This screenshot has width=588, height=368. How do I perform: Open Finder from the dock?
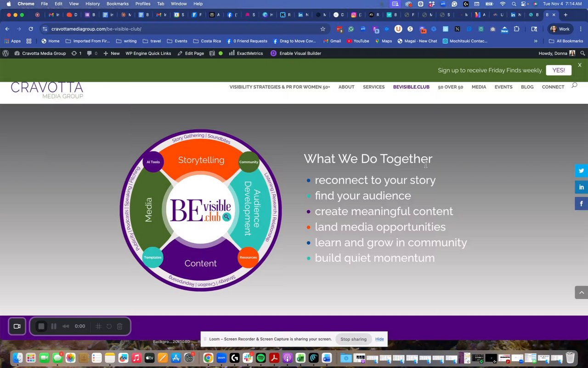pos(17,358)
